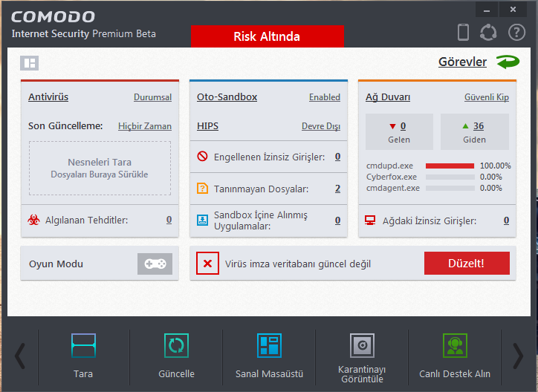Click the Cyberfox.exe process name

point(391,177)
